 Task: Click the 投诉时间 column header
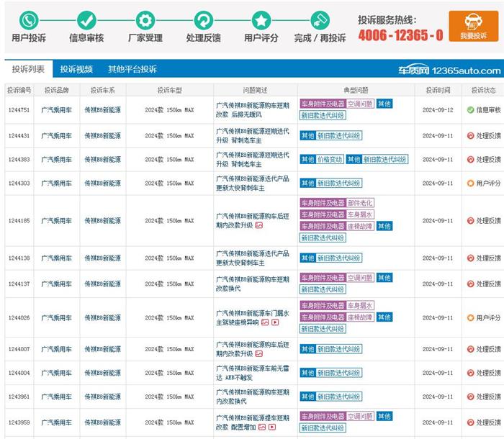[438, 90]
